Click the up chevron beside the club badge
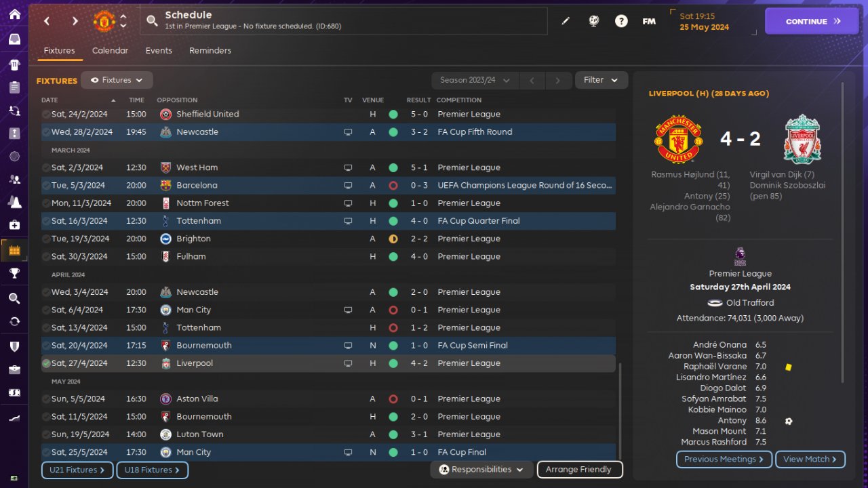 click(x=123, y=16)
